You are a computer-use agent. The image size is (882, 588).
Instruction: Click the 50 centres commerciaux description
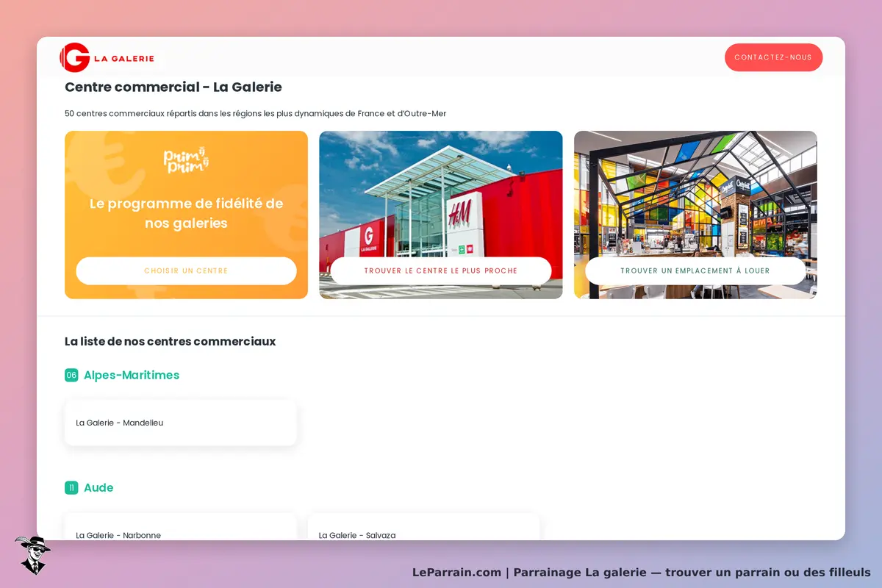click(x=256, y=114)
